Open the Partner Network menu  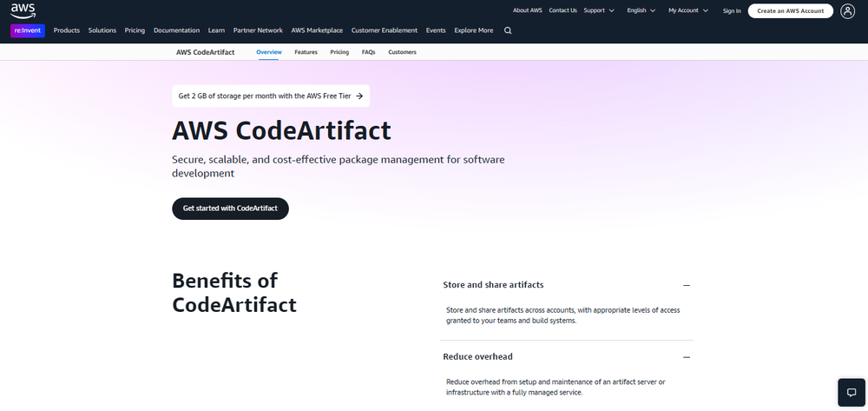pyautogui.click(x=258, y=30)
